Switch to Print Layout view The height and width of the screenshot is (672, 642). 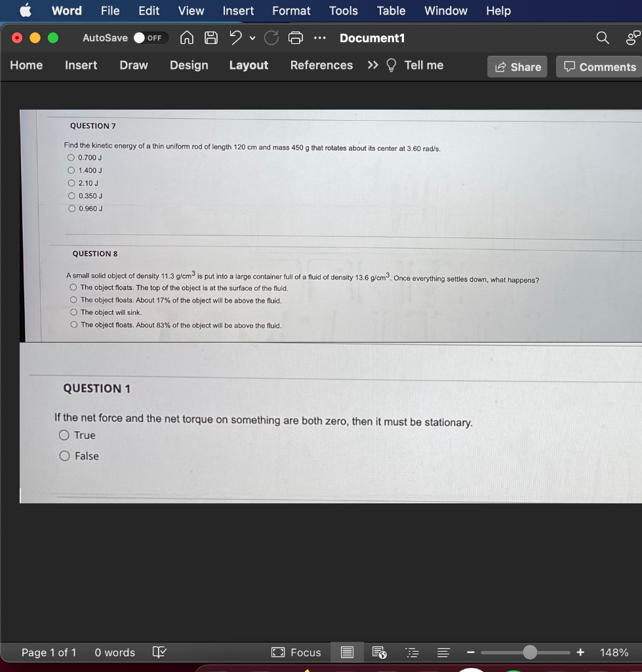click(x=348, y=652)
